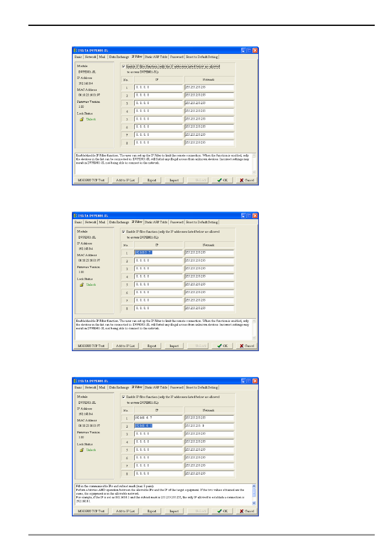The width and height of the screenshot is (392, 555).
Task: Switch to the Mail tab in the top dialog
Action: (102, 57)
